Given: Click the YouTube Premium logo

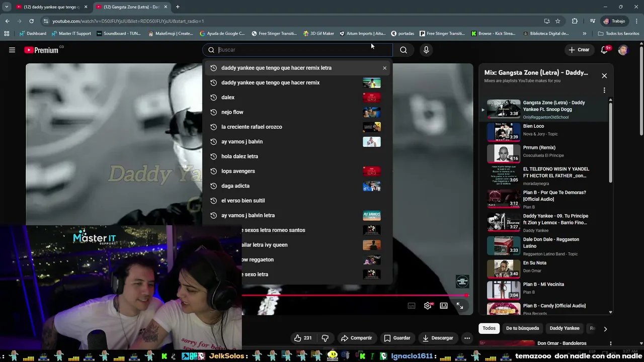Looking at the screenshot, I should [43, 50].
